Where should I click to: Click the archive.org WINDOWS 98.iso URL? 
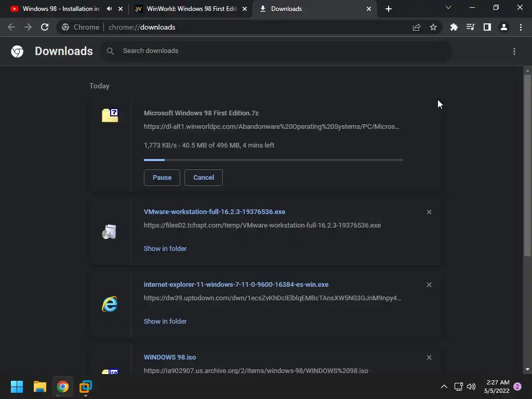(x=256, y=371)
